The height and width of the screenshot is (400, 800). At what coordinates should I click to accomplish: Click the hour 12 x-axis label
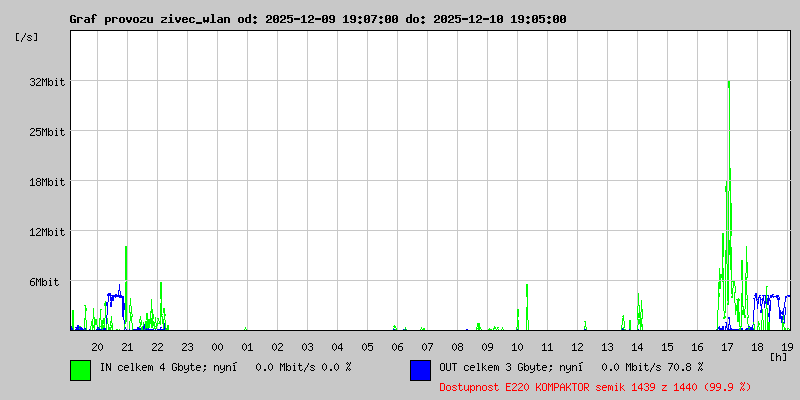point(578,347)
